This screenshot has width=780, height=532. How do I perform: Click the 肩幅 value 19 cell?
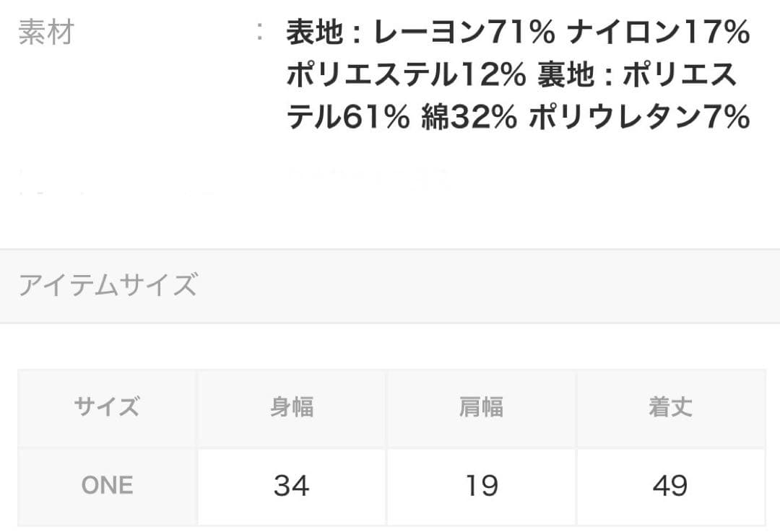[481, 486]
